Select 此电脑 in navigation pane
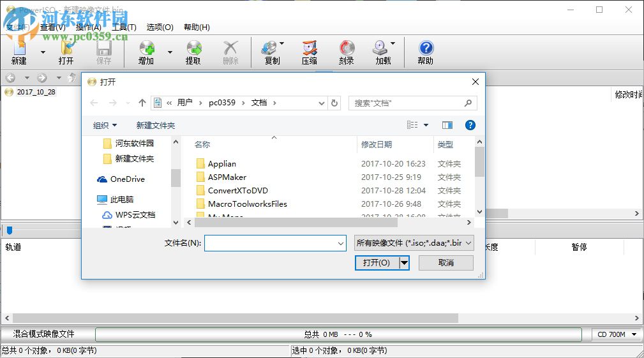This screenshot has height=358, width=644. click(x=116, y=200)
